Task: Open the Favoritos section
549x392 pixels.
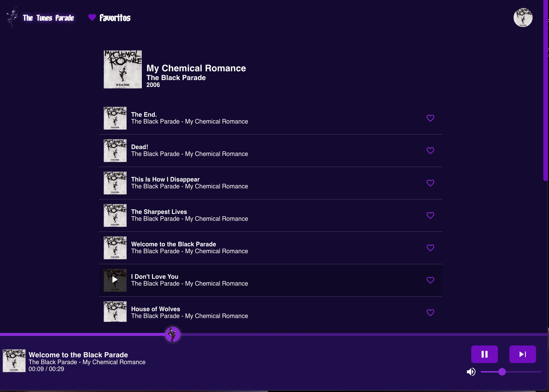Action: point(114,18)
